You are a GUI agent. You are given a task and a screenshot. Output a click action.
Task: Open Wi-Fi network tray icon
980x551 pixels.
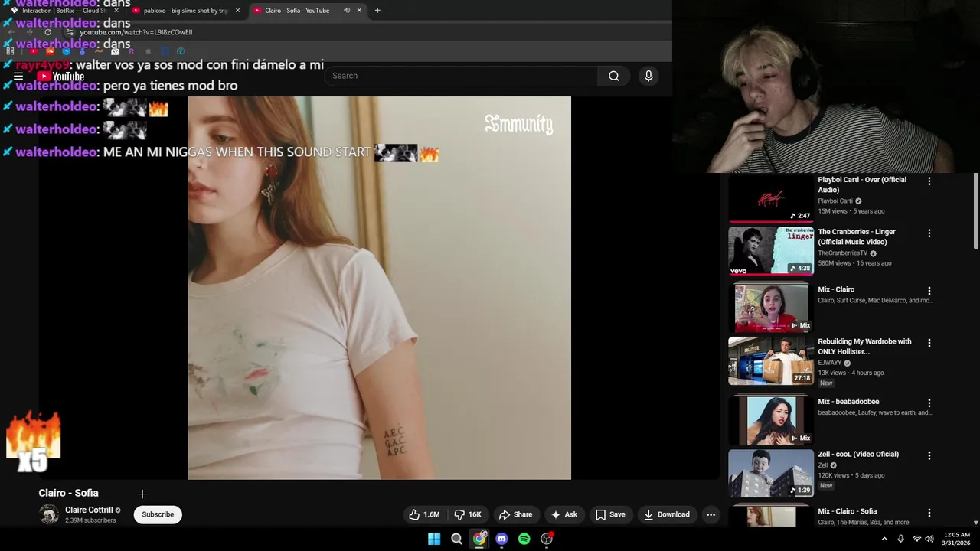(x=916, y=539)
